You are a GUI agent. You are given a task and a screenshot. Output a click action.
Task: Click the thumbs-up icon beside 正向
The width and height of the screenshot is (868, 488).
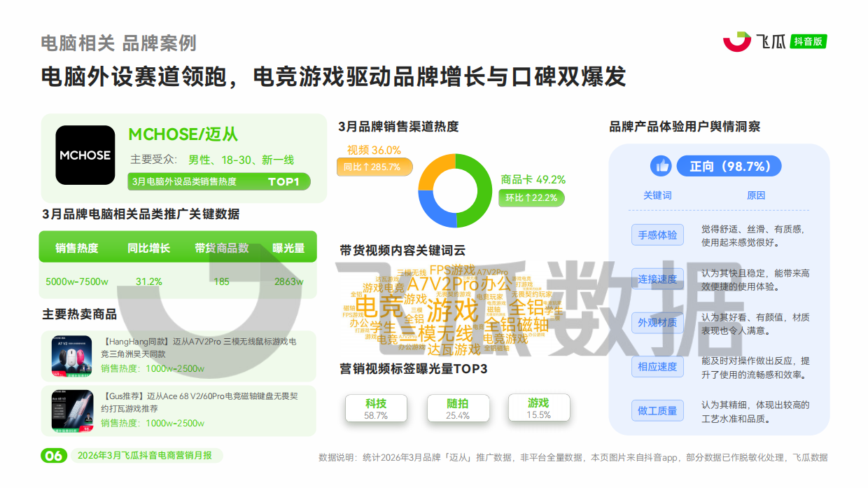661,166
